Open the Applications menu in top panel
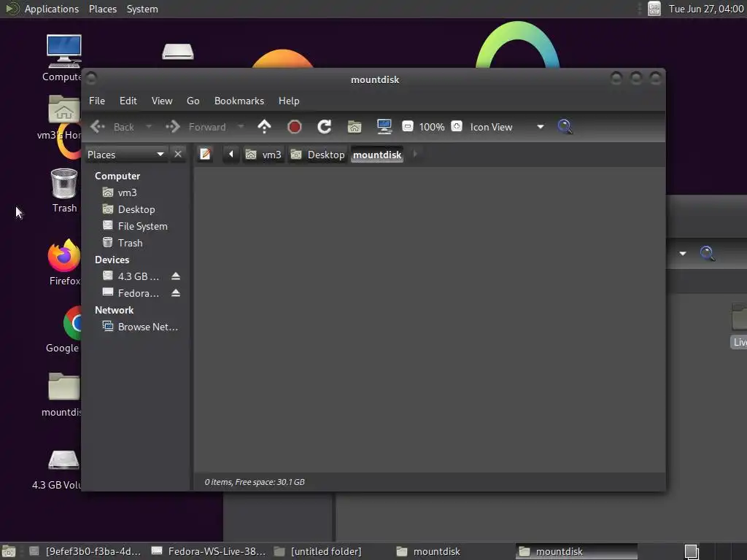Viewport: 747px width, 560px height. 52,9
